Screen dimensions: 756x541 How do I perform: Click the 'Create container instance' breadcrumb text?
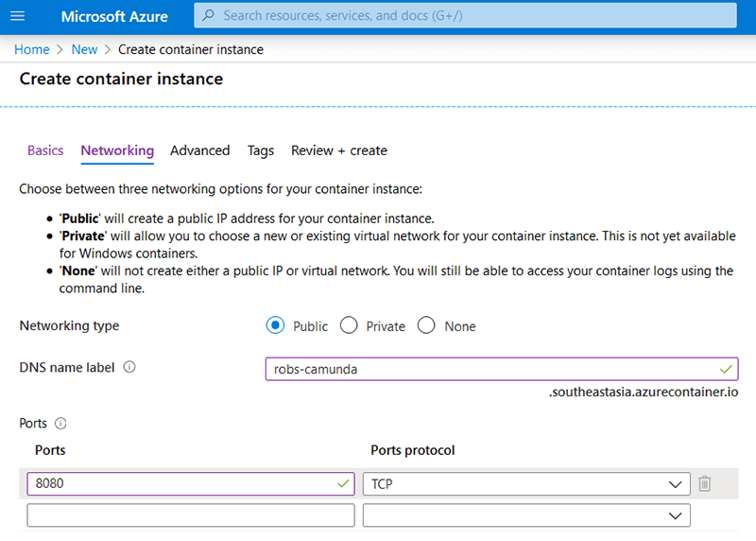point(191,50)
